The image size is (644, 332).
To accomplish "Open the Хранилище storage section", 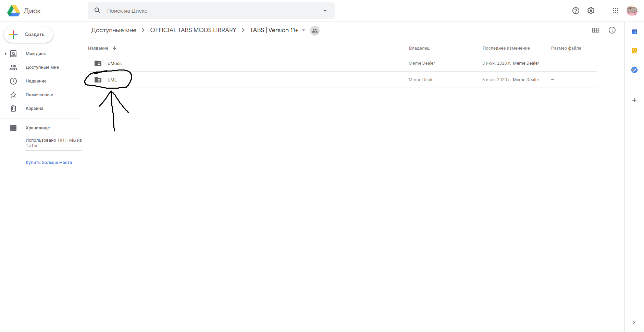I will tap(38, 128).
